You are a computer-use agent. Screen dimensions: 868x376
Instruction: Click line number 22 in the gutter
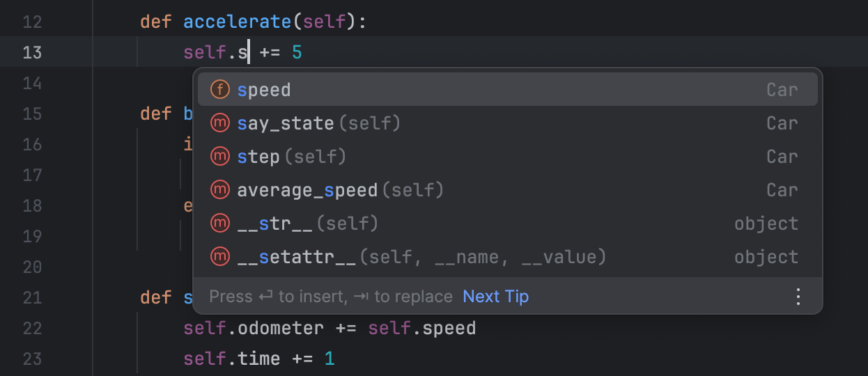32,329
